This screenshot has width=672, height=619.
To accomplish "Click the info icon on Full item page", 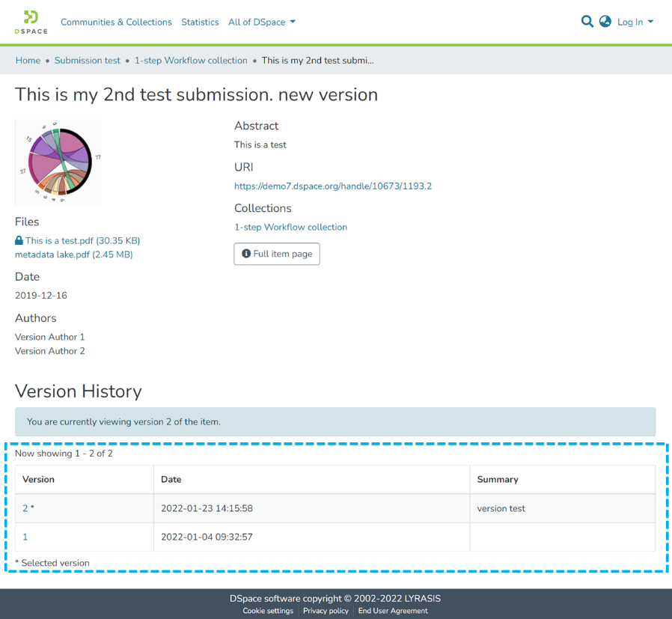I will tap(246, 254).
